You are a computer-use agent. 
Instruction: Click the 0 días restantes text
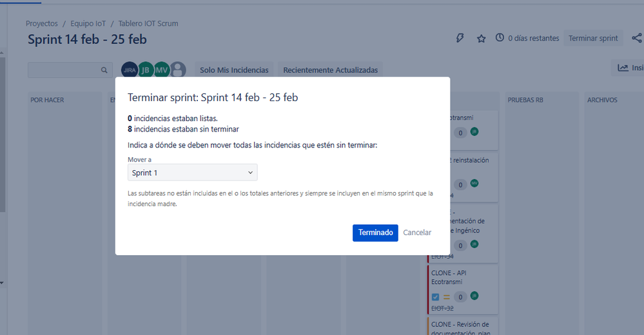(x=534, y=38)
